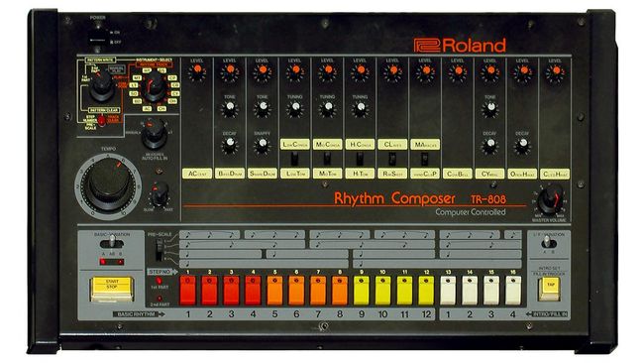Tap the yellow Tap button
Viewport: 644px width, 363px height.
click(549, 289)
